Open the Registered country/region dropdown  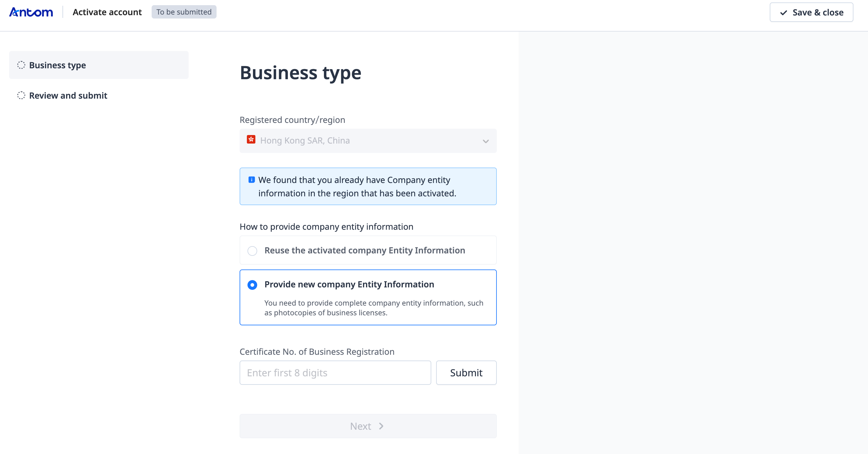click(367, 141)
